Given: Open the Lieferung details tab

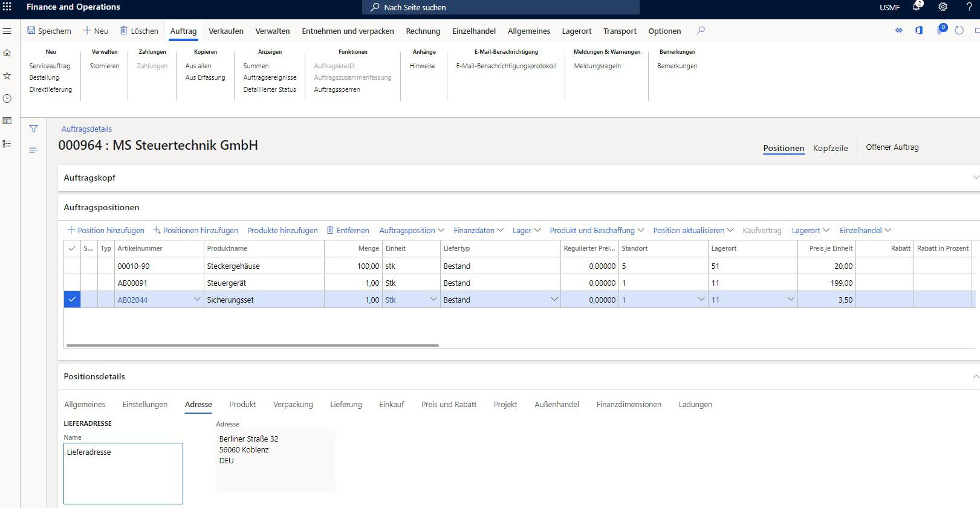Looking at the screenshot, I should pyautogui.click(x=346, y=404).
